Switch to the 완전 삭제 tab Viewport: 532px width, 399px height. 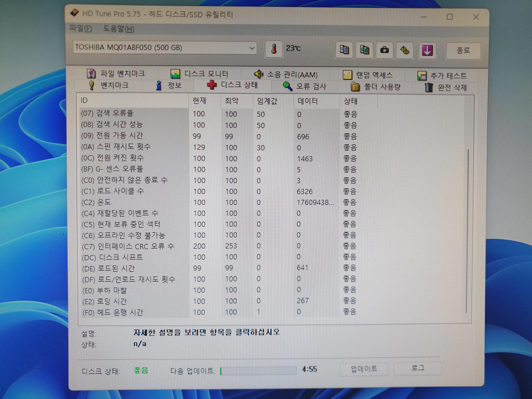[x=446, y=87]
